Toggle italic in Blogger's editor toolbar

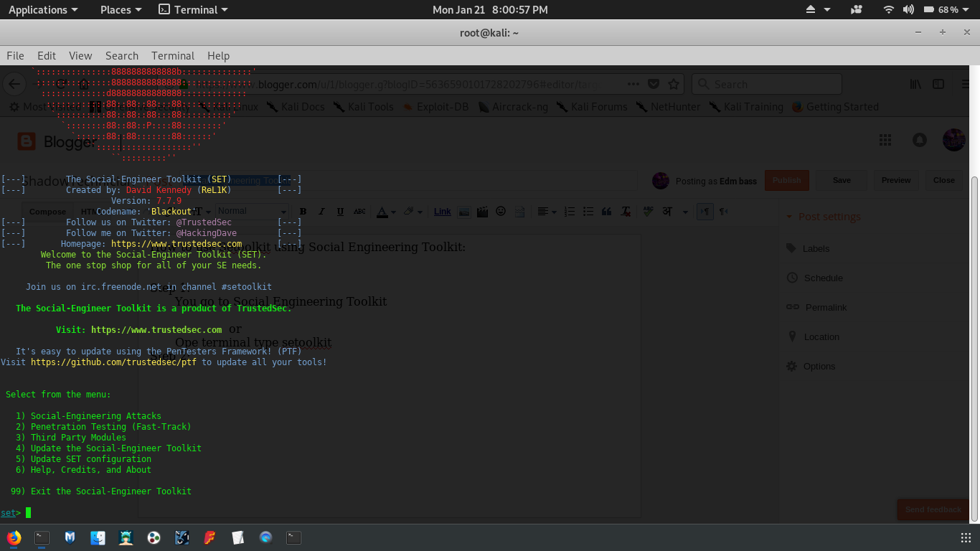pos(321,212)
